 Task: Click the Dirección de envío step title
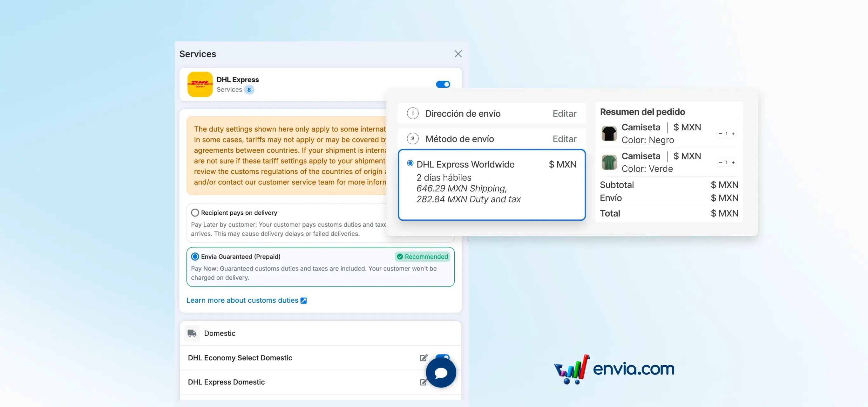coord(463,114)
